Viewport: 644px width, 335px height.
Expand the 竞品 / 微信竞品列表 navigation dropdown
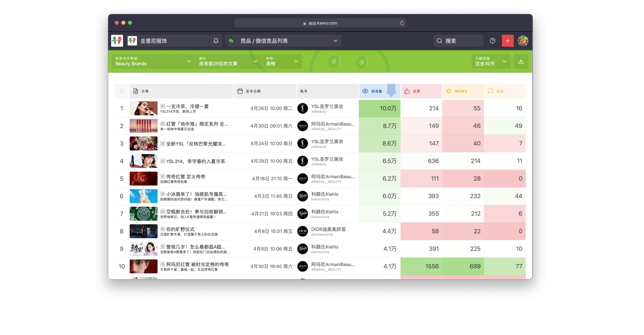[x=283, y=41]
